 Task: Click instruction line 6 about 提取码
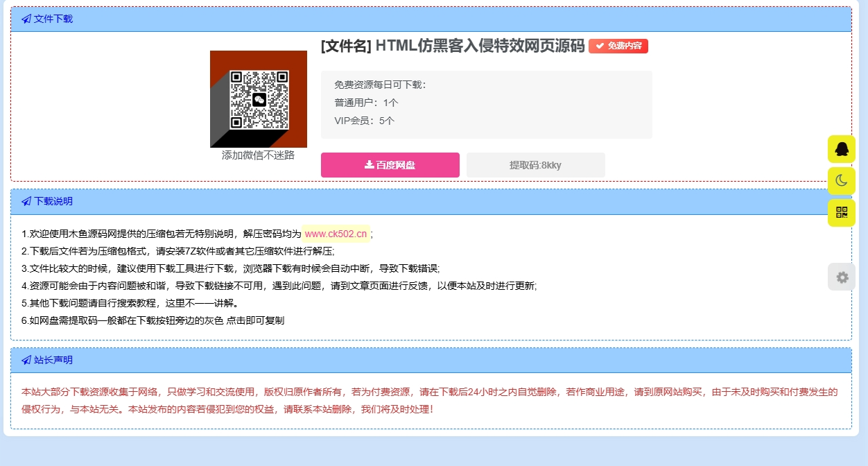[153, 320]
